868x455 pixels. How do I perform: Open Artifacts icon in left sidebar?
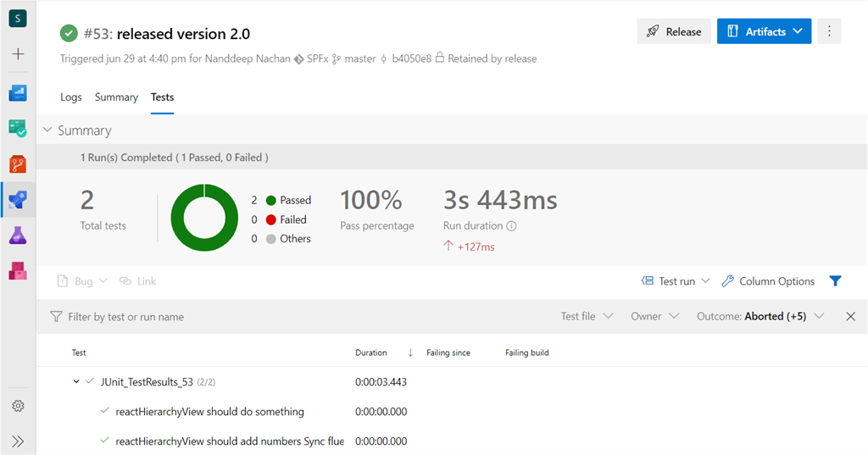(18, 271)
